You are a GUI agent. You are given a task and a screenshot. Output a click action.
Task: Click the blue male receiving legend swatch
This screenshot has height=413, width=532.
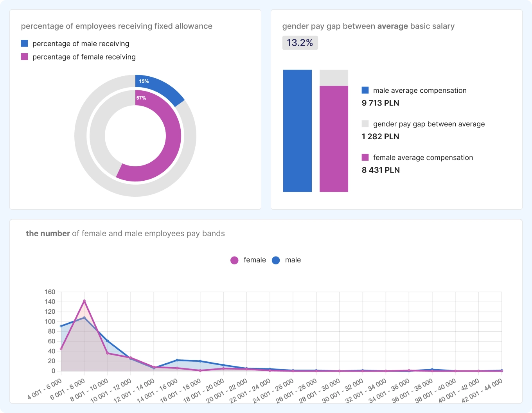[24, 43]
